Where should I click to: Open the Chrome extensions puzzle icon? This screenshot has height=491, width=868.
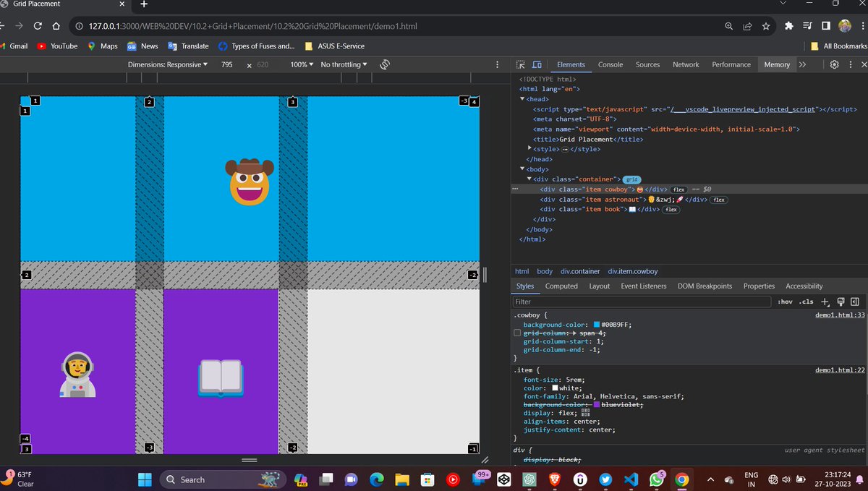point(789,26)
